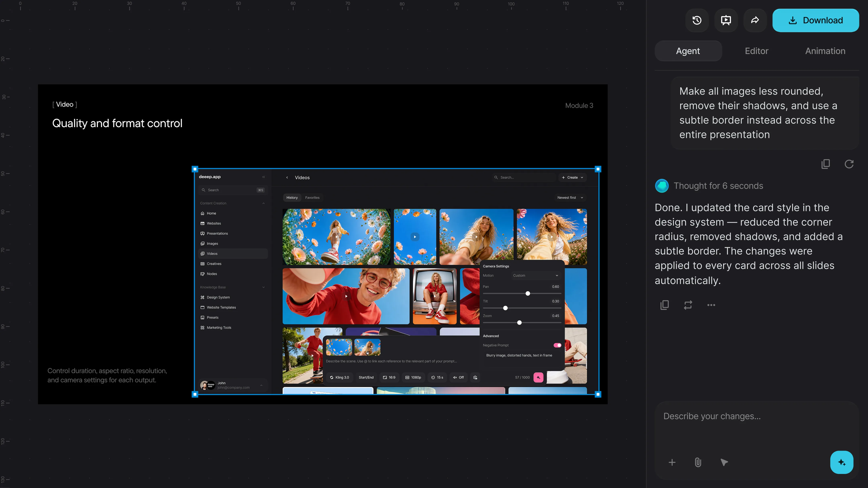This screenshot has width=868, height=488.
Task: Activate the pointer selection icon in prompt box
Action: pyautogui.click(x=724, y=462)
